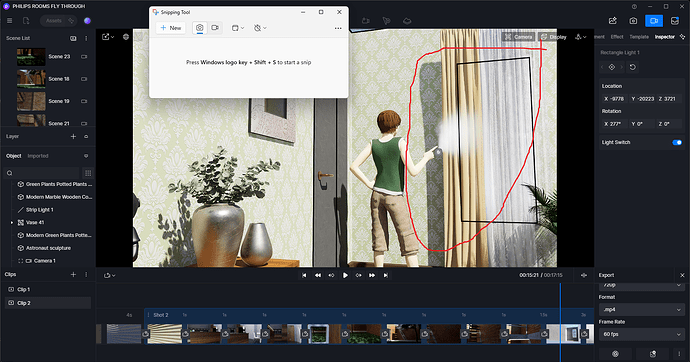Viewport: 690px width, 362px height.
Task: Toggle the camera icon for Scene 23
Action: coord(84,57)
